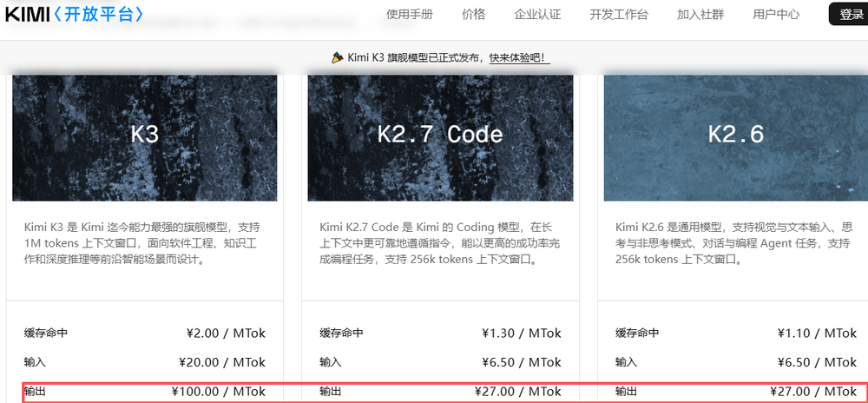Image resolution: width=868 pixels, height=403 pixels.
Task: Click the K3 输出 price ¥100.00 / MTok
Action: [218, 392]
